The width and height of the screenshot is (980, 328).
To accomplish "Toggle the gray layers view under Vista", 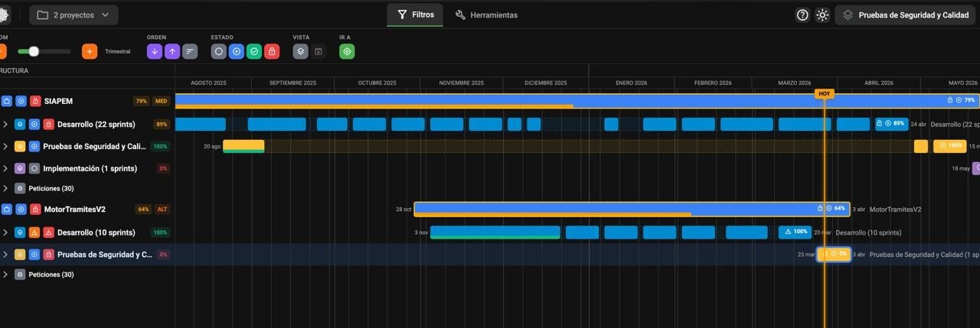I will point(301,51).
